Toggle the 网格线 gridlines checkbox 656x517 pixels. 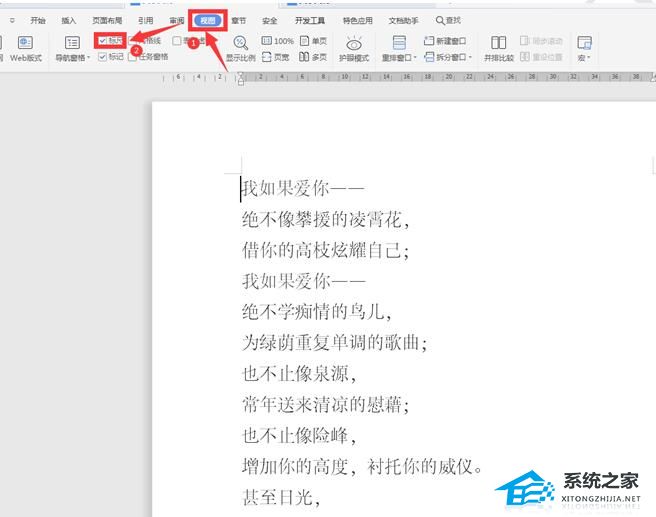tap(133, 41)
